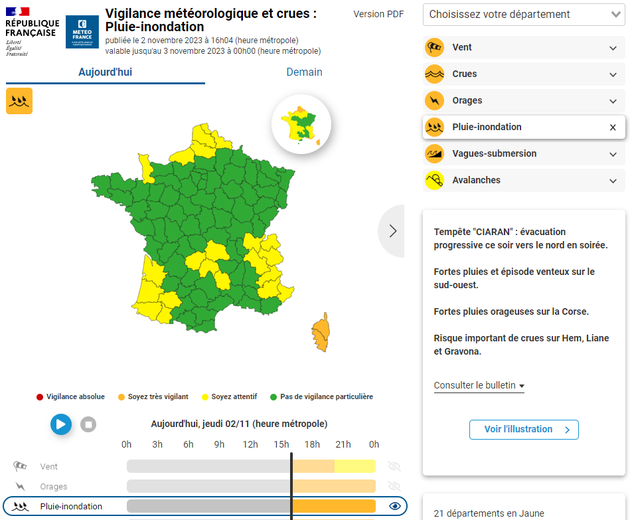This screenshot has height=520, width=630.
Task: Click the Météo France logo
Action: coord(82,32)
